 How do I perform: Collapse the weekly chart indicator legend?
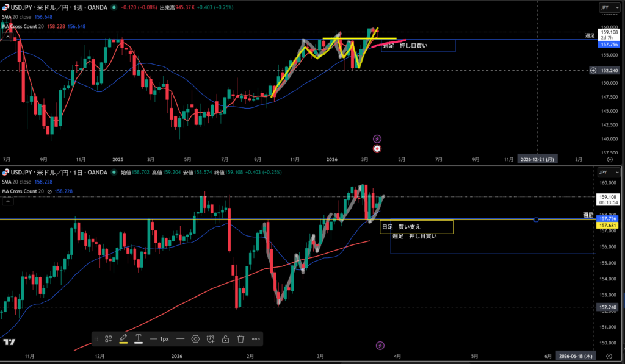[8, 37]
